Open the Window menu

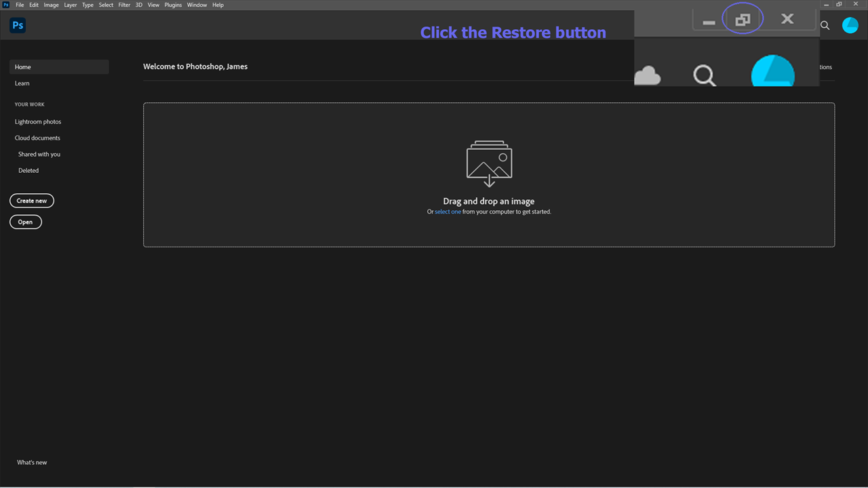197,5
